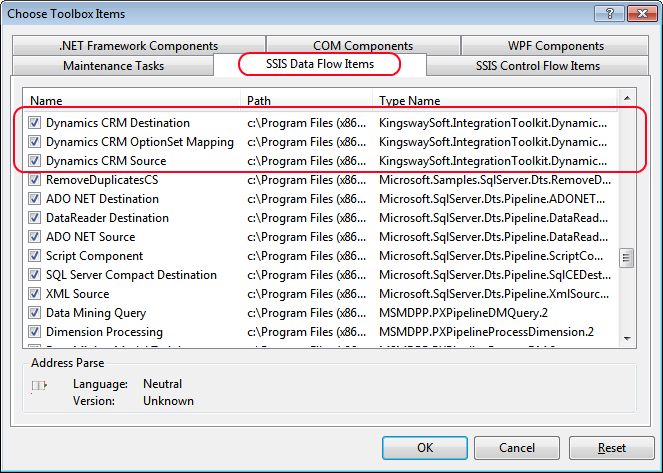
Task: Select the Data Mining Query row name
Action: click(x=96, y=313)
